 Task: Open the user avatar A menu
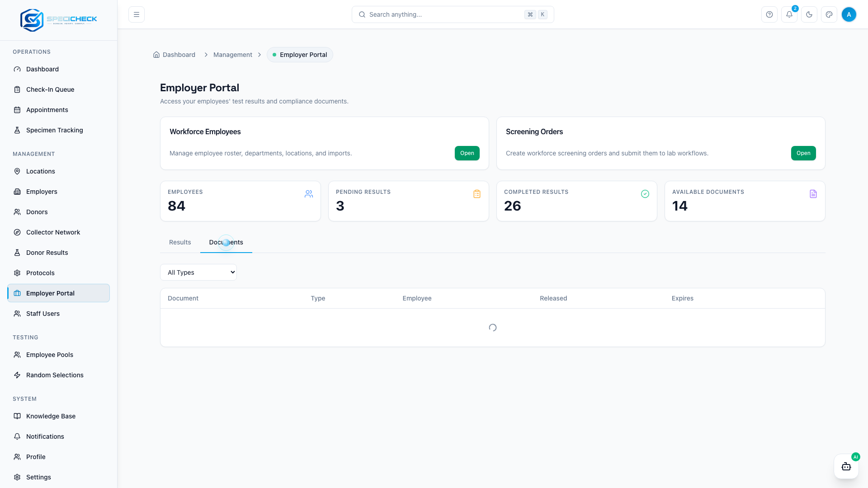coord(849,14)
